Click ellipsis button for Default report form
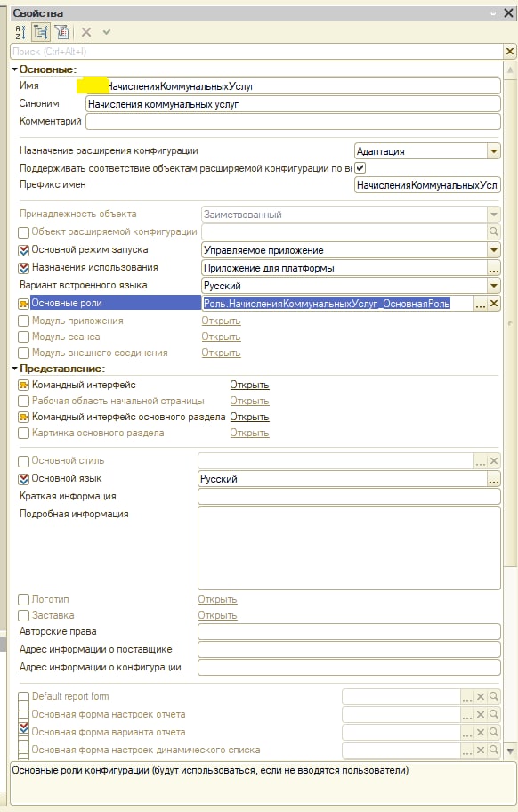The image size is (518, 812). click(466, 697)
